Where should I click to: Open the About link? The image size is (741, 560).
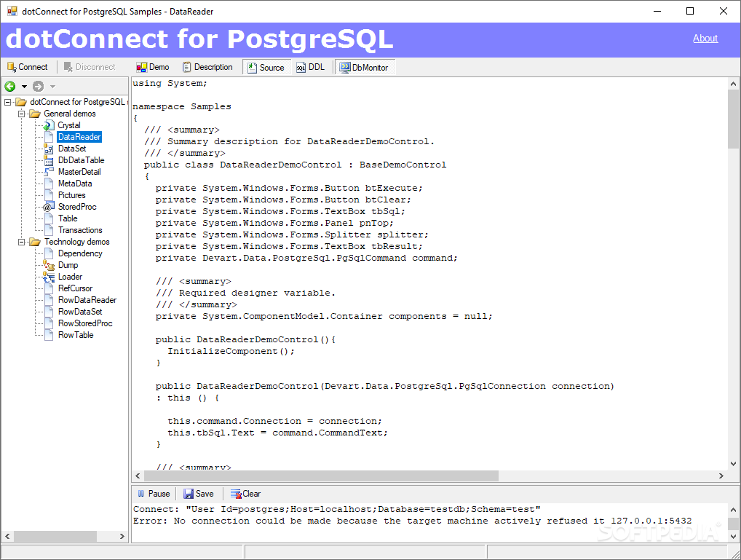point(705,39)
